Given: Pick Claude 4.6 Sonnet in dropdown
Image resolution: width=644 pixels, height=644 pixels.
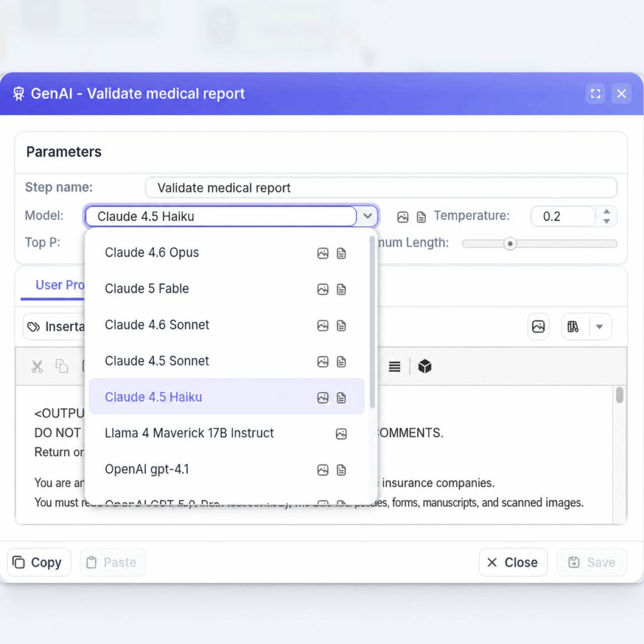Looking at the screenshot, I should pos(226,325).
